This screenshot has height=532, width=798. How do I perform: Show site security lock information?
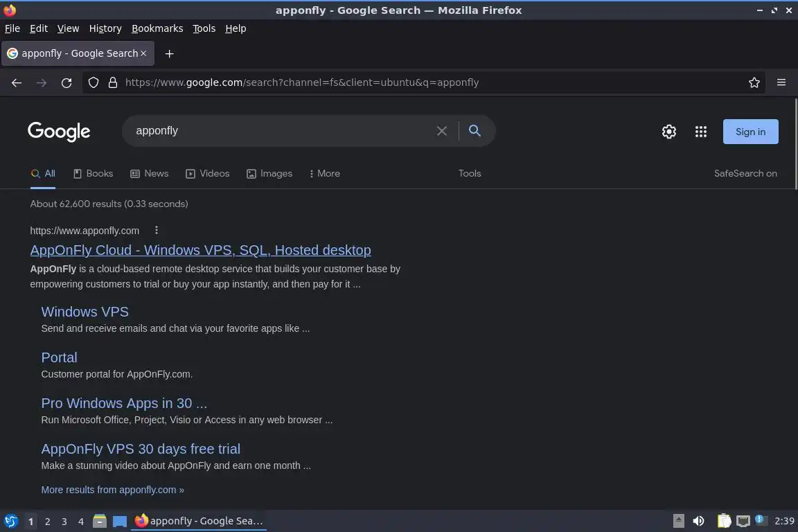pyautogui.click(x=113, y=82)
